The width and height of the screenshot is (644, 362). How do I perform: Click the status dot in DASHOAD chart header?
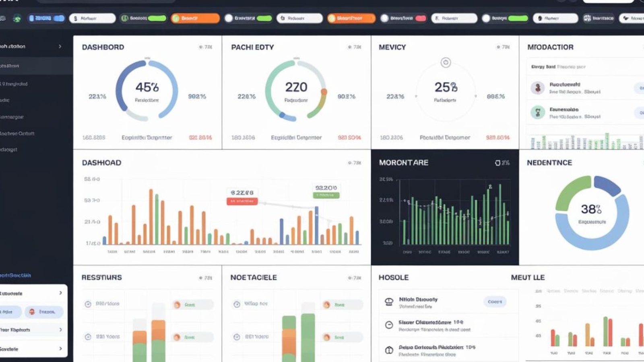point(349,163)
